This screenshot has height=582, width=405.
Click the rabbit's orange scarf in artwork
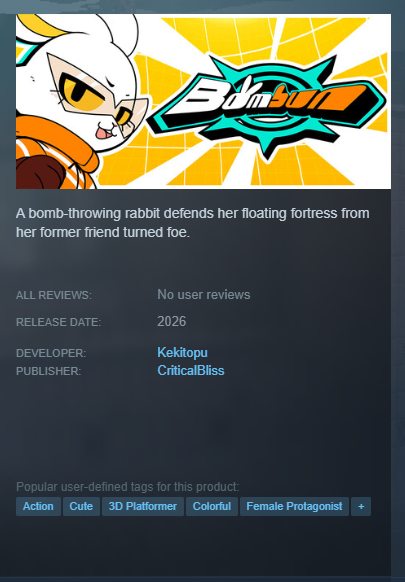pyautogui.click(x=56, y=147)
